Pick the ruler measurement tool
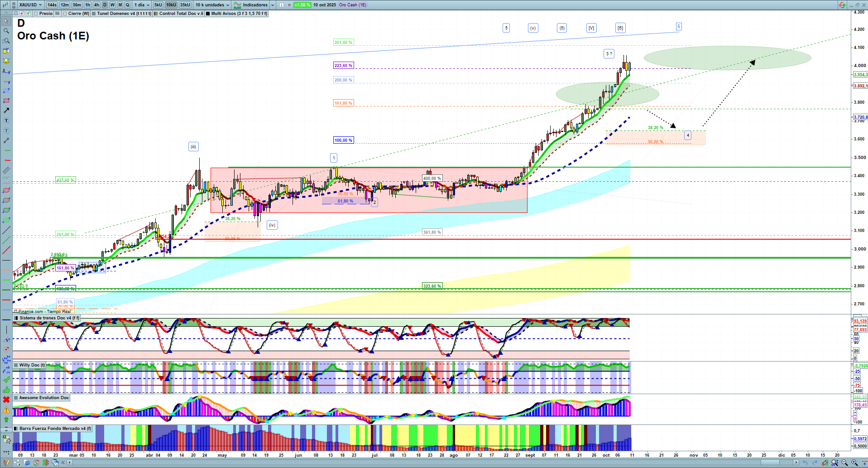Screen dimensions: 868x468 (6, 171)
